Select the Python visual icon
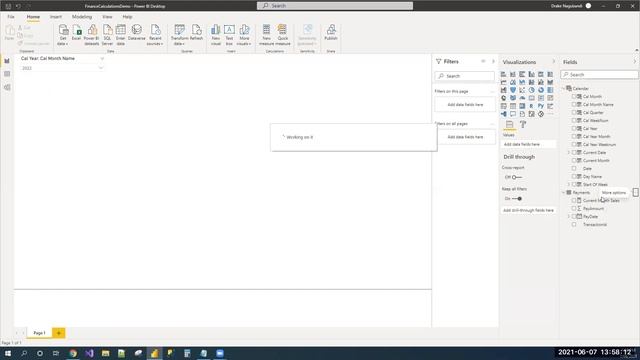The width and height of the screenshot is (640, 360). pyautogui.click(x=541, y=106)
